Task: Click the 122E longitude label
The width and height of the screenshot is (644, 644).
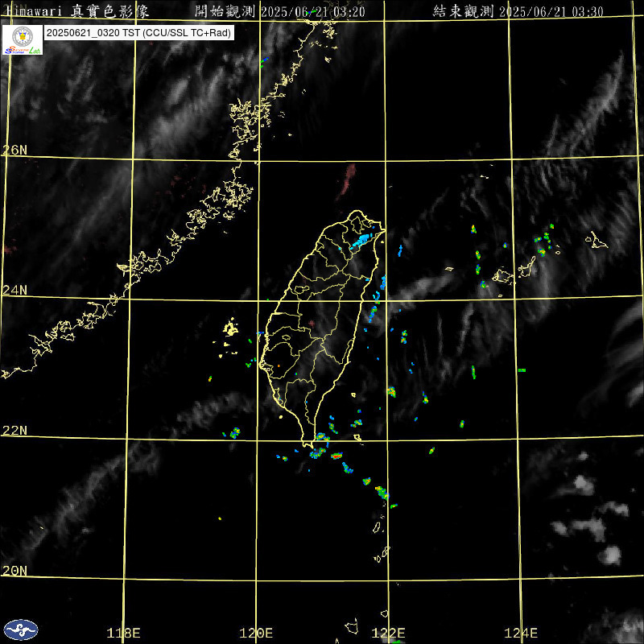Action: tap(388, 633)
